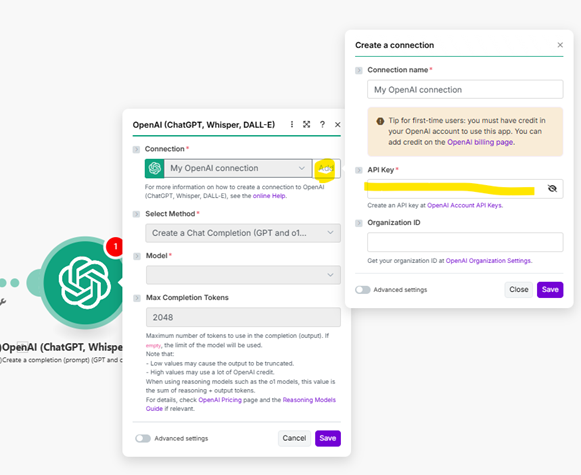Open the My OpenAI connection dropdown
Image resolution: width=581 pixels, height=475 pixels.
pos(238,169)
